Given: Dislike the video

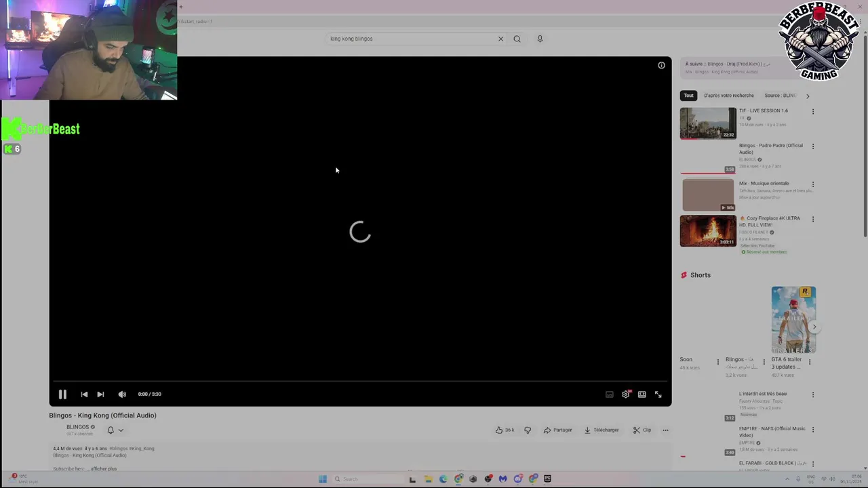Looking at the screenshot, I should pyautogui.click(x=528, y=430).
